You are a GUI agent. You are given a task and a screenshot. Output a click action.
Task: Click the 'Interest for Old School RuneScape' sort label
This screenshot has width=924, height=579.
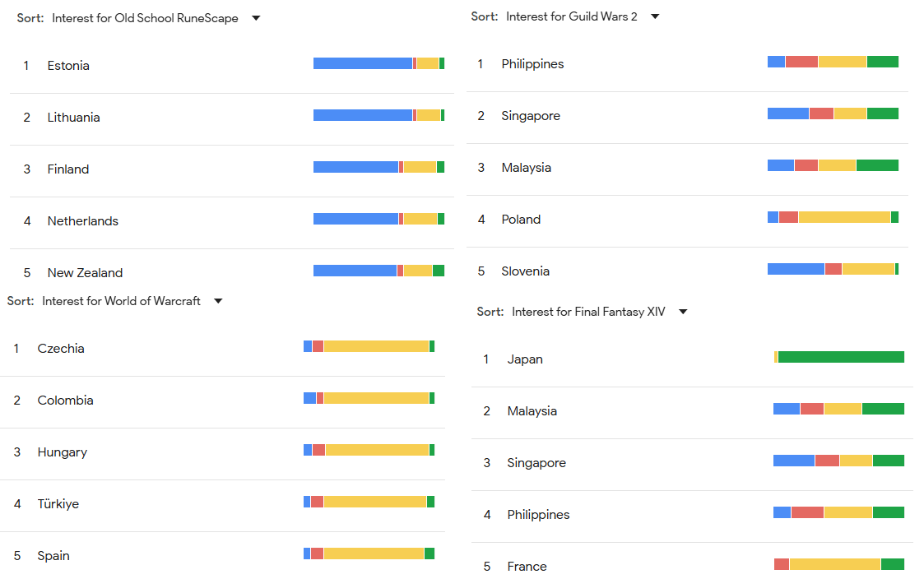145,18
